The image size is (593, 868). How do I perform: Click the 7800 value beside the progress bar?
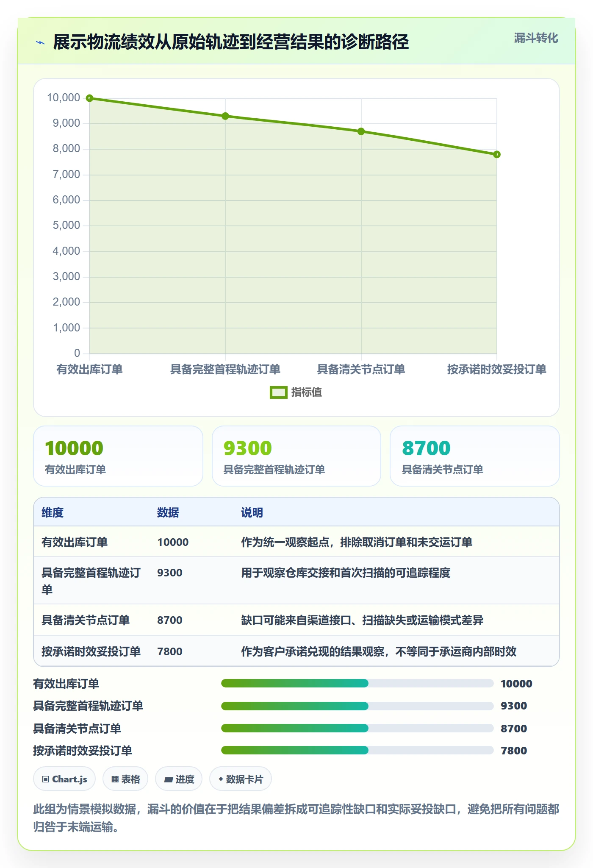(x=514, y=751)
